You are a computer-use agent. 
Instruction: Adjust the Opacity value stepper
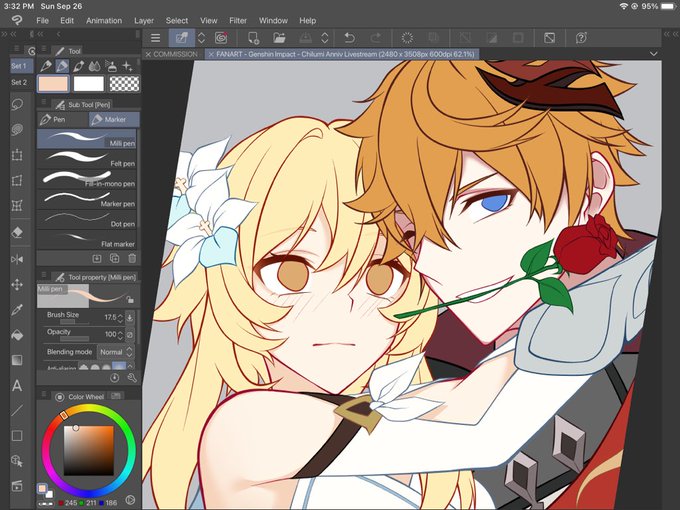point(120,335)
